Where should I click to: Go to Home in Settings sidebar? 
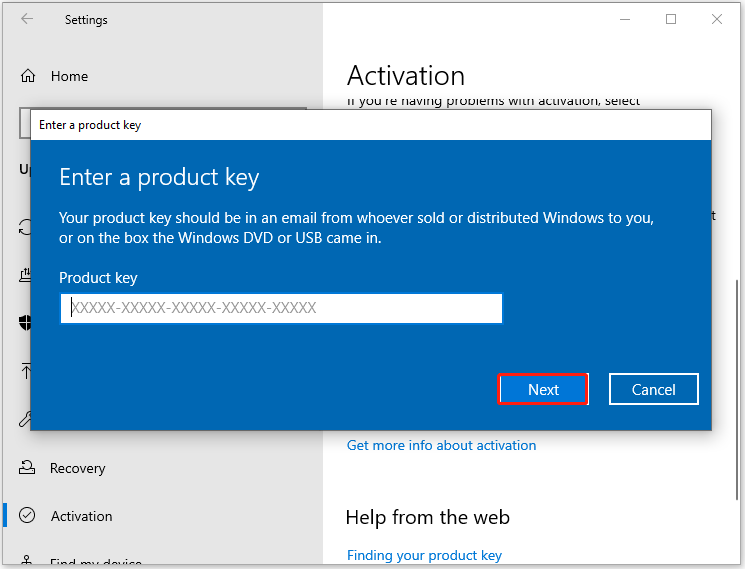pyautogui.click(x=69, y=76)
